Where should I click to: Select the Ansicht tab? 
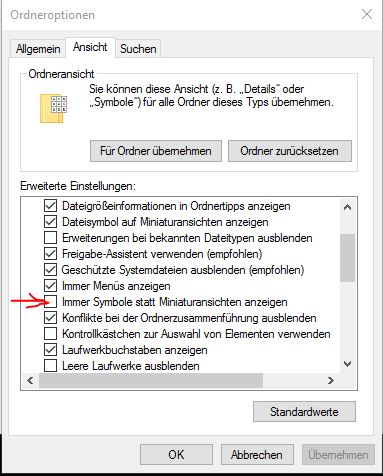tap(90, 47)
